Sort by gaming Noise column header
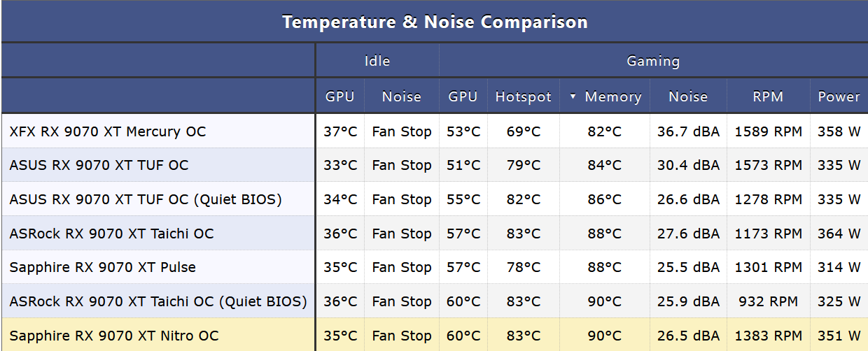Image resolution: width=868 pixels, height=351 pixels. (688, 96)
